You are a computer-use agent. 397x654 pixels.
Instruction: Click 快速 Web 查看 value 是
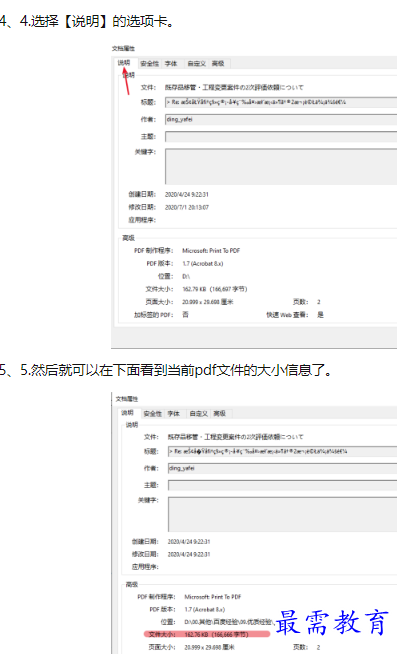[320, 314]
